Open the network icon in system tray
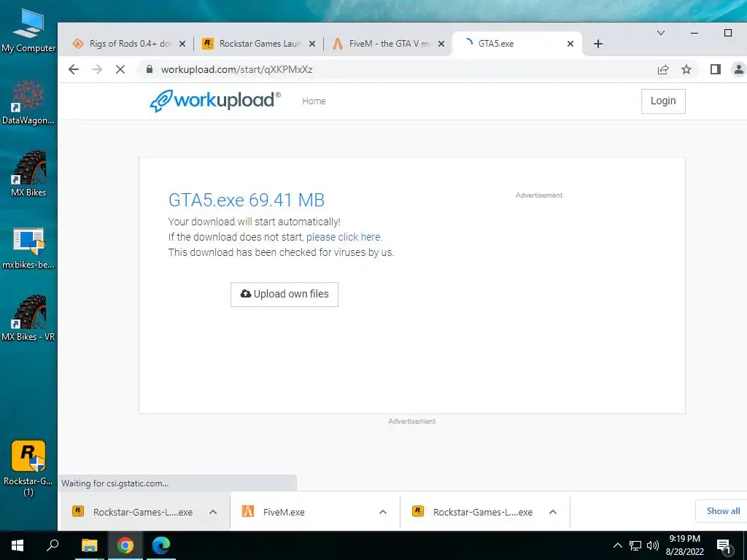 pyautogui.click(x=635, y=545)
